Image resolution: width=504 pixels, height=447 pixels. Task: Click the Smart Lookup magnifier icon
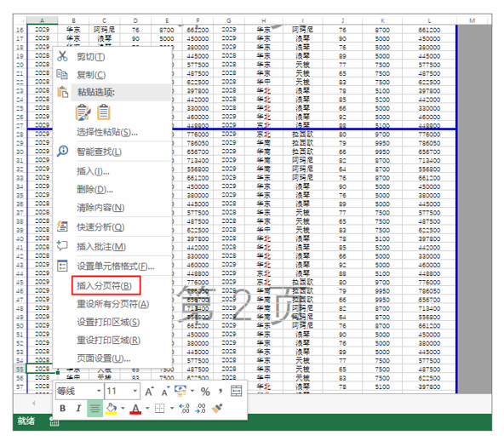62,151
